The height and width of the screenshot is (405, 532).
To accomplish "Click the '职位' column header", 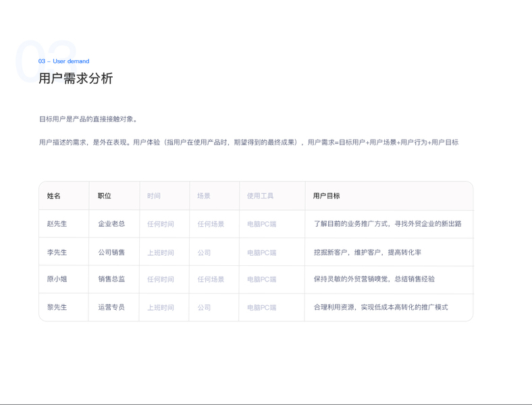I will 105,196.
